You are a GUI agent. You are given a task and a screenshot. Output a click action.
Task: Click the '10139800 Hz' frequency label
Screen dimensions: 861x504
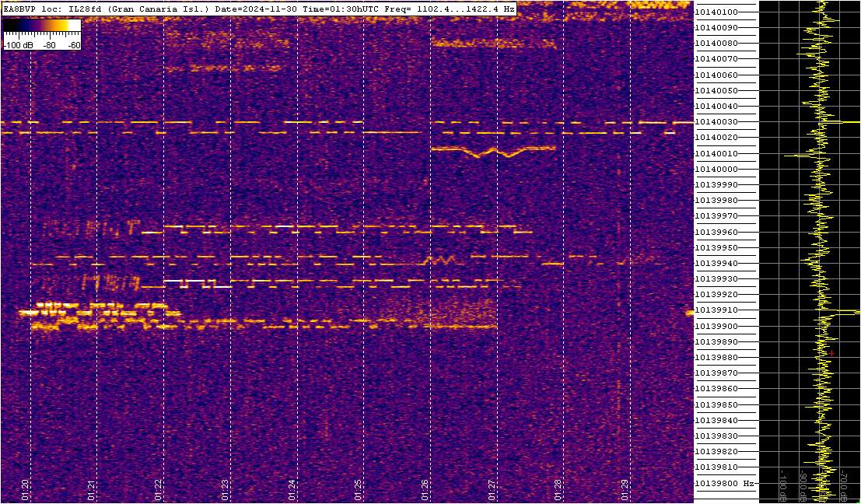pyautogui.click(x=724, y=483)
